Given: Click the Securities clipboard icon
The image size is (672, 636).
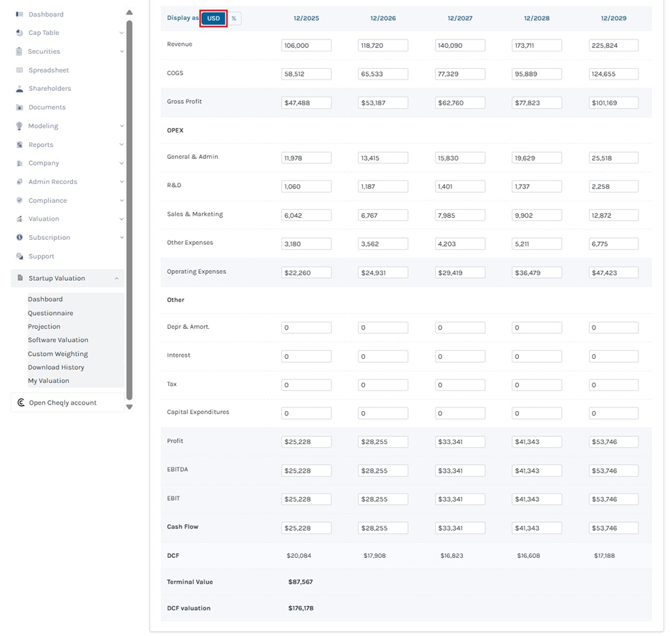Looking at the screenshot, I should pyautogui.click(x=19, y=52).
